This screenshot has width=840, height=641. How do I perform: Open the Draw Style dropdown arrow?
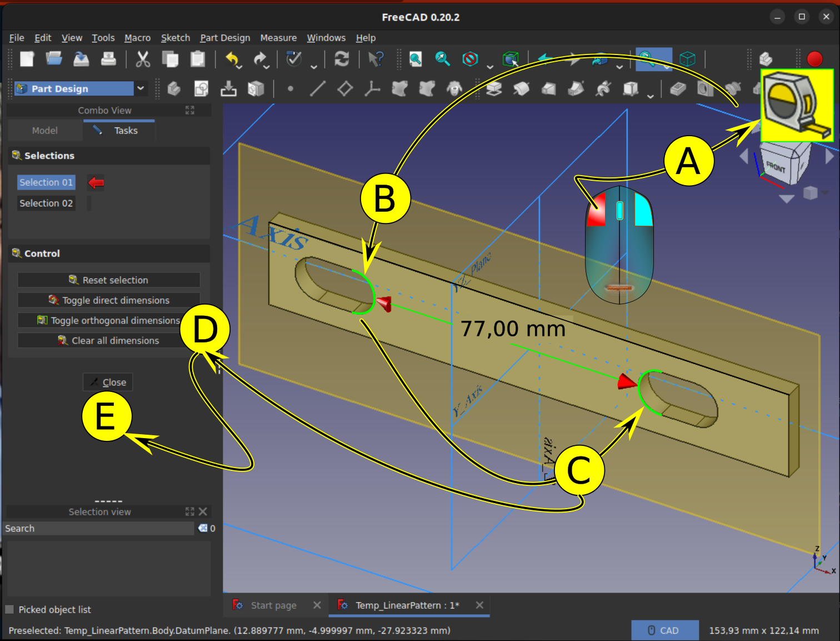point(489,67)
